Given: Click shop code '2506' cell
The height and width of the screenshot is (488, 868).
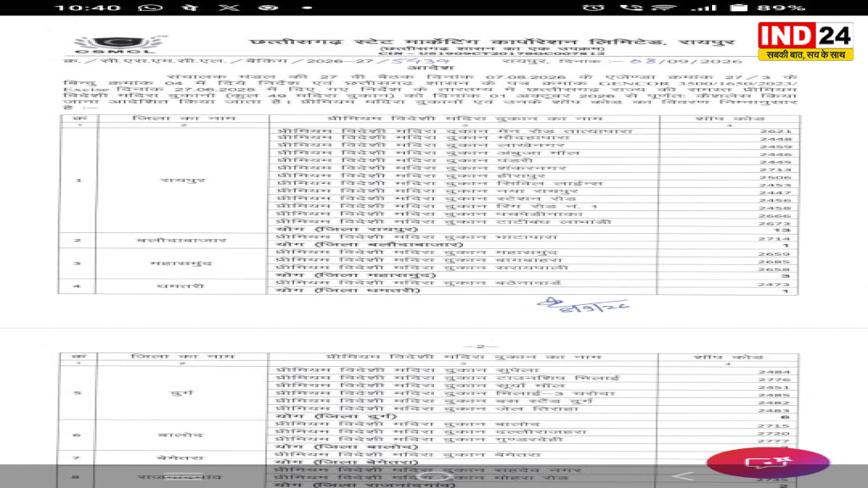Looking at the screenshot, I should click(x=775, y=178).
